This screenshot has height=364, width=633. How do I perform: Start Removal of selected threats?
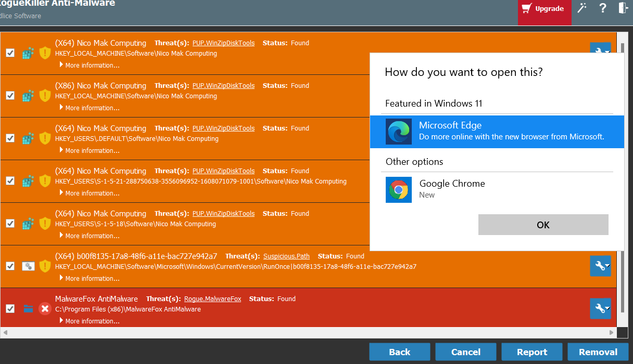598,352
